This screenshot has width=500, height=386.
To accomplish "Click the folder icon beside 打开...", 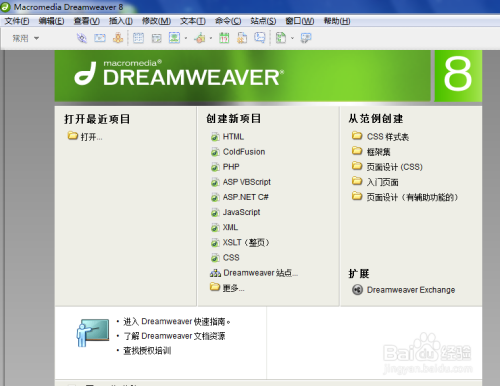I will 72,136.
